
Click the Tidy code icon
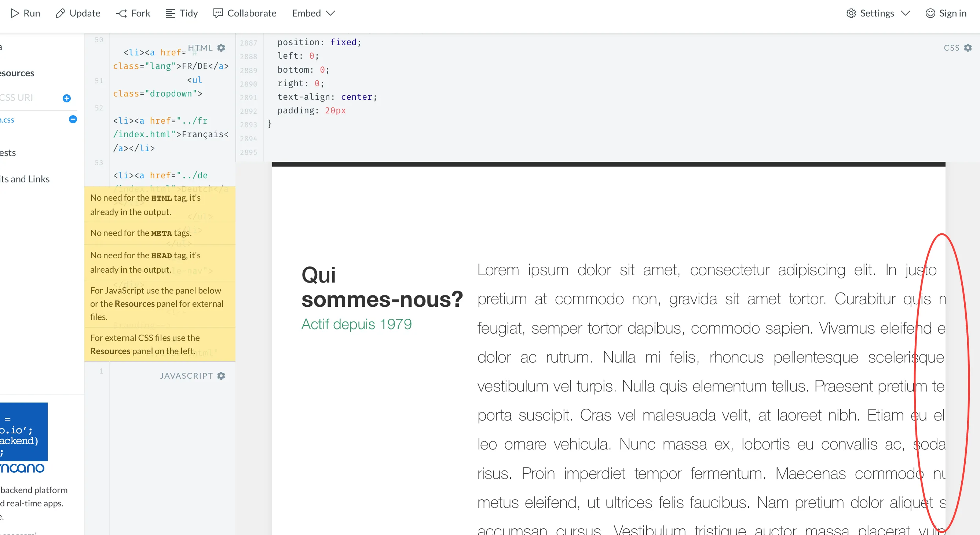[171, 13]
